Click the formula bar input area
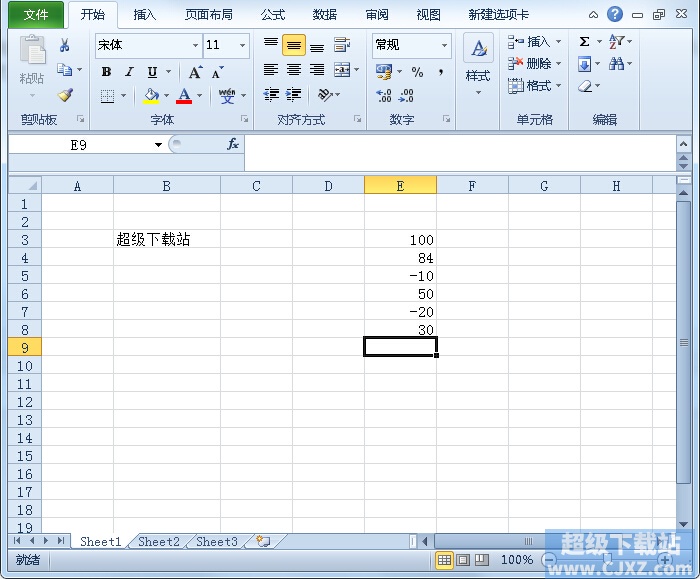The image size is (700, 579). (x=460, y=153)
